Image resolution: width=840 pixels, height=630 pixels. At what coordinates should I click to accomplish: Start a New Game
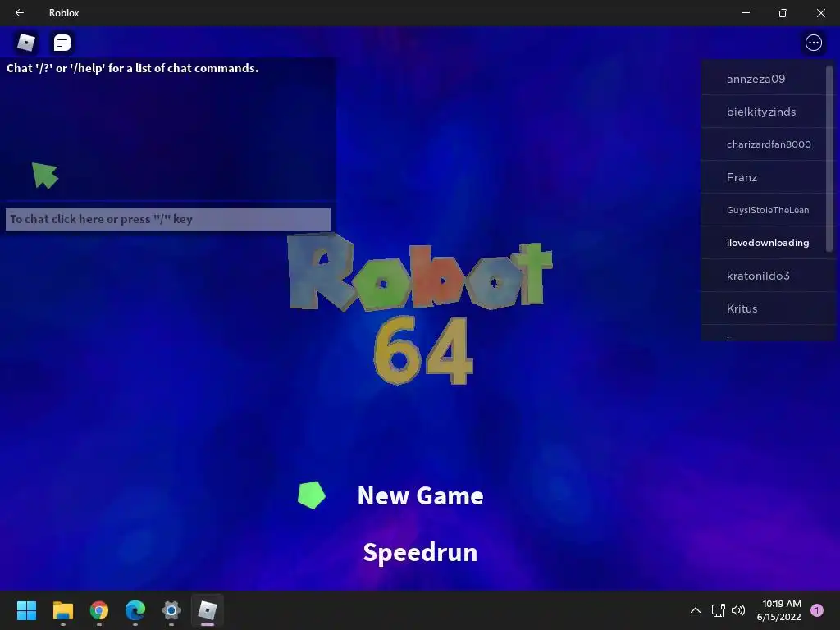[x=420, y=495]
